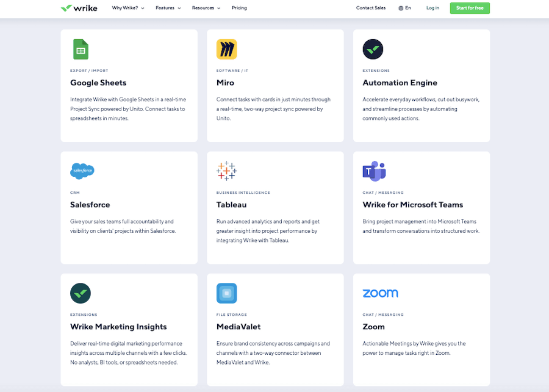Click the Zoom Actionable Meetings description
549x392 pixels.
tap(414, 348)
